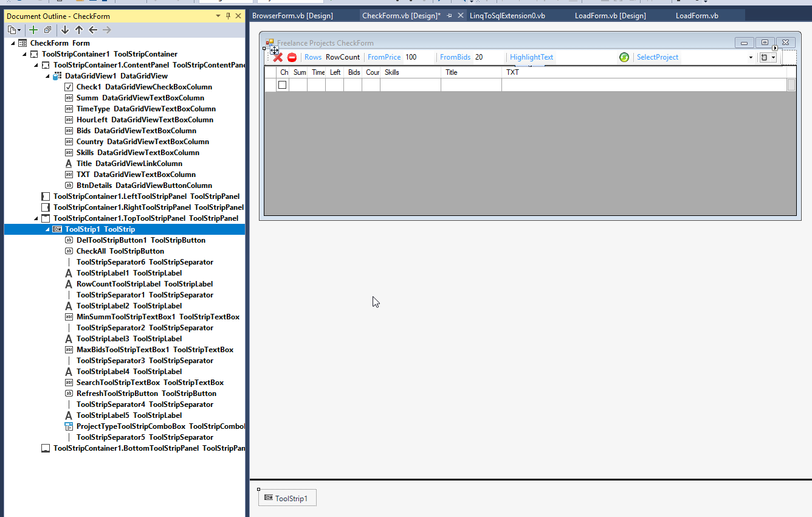Image resolution: width=812 pixels, height=517 pixels.
Task: Tick the checkbox in the grid row
Action: coord(282,85)
